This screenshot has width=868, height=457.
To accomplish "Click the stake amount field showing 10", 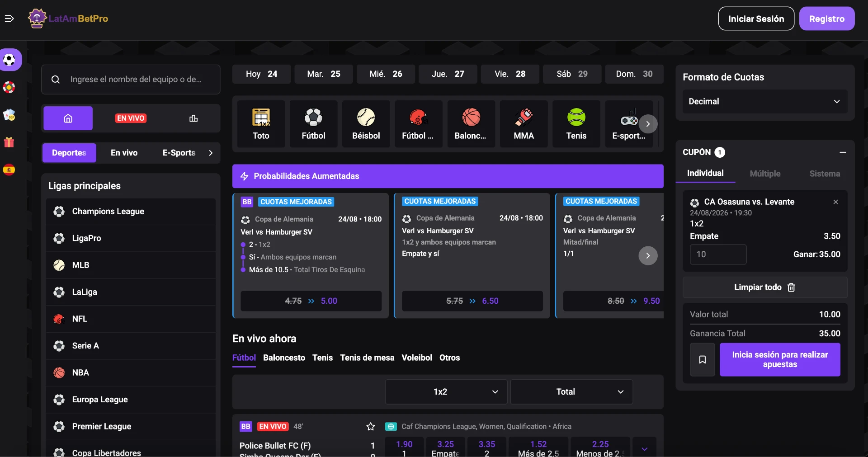I will click(x=718, y=254).
